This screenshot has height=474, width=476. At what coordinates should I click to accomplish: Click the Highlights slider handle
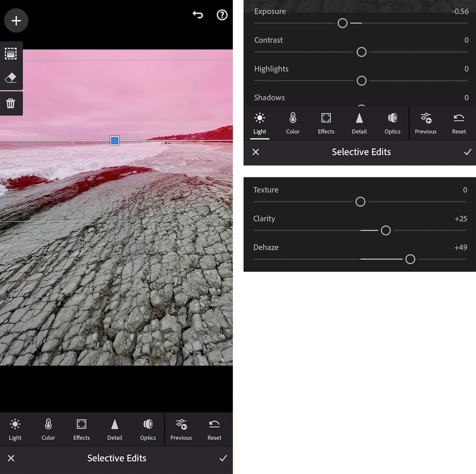coord(361,81)
